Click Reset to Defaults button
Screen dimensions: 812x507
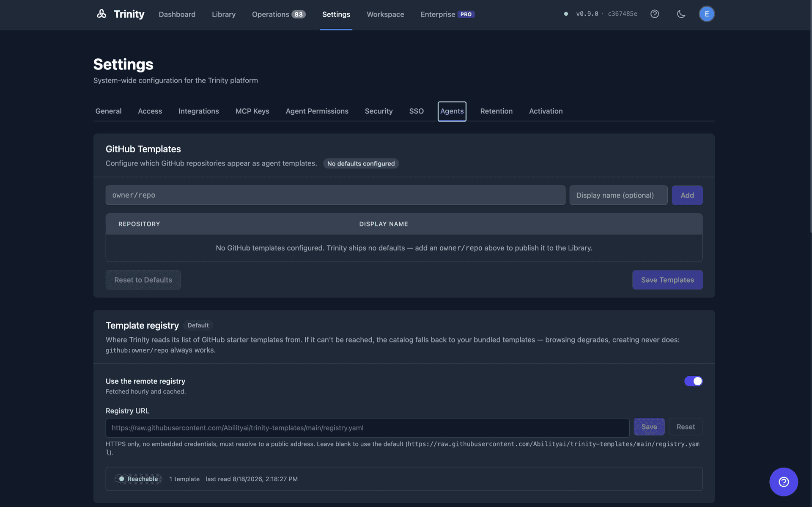143,280
